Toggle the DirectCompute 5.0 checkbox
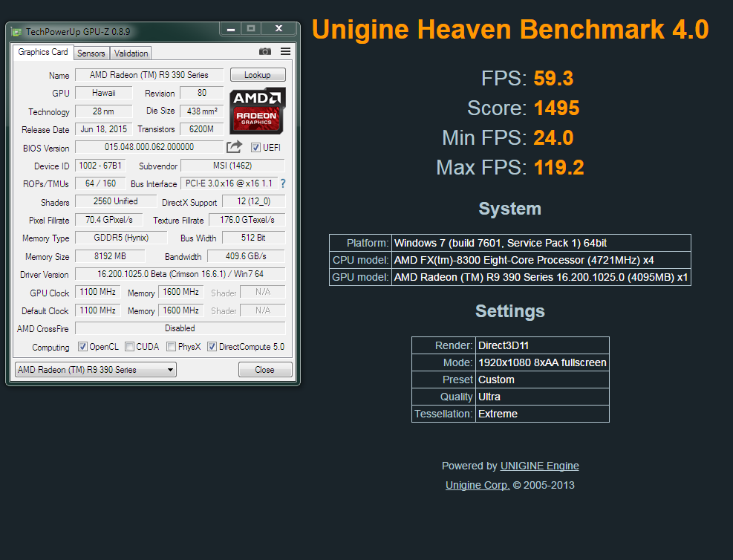 (212, 347)
